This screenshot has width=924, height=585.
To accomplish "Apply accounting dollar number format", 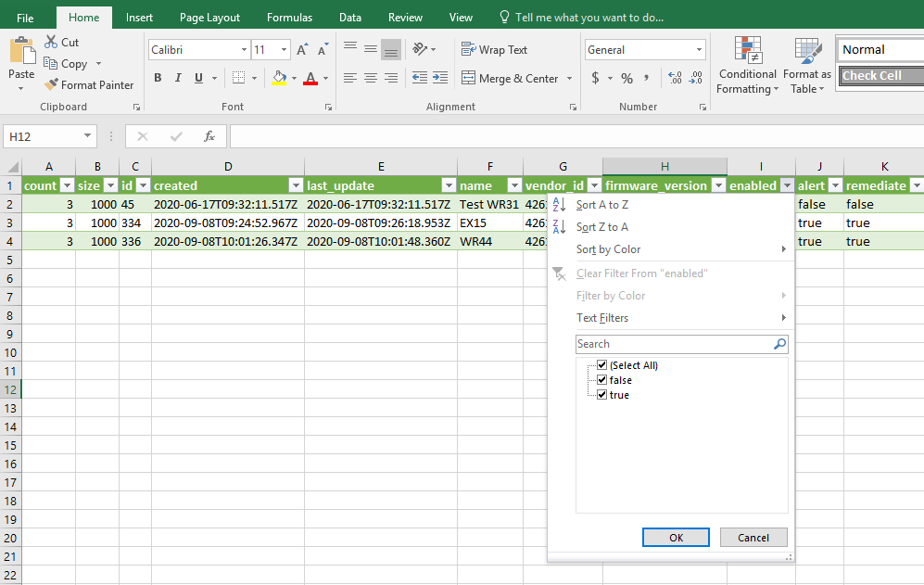I will pos(595,78).
